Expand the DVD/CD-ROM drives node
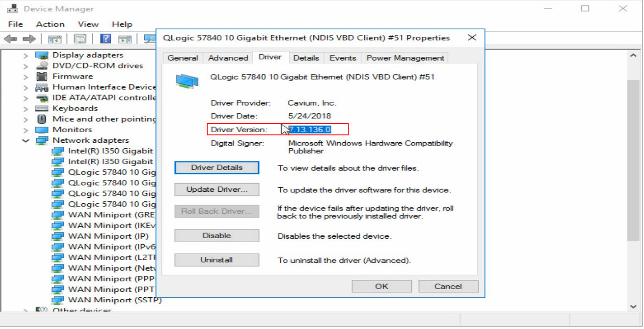Image resolution: width=644 pixels, height=329 pixels. [x=26, y=66]
